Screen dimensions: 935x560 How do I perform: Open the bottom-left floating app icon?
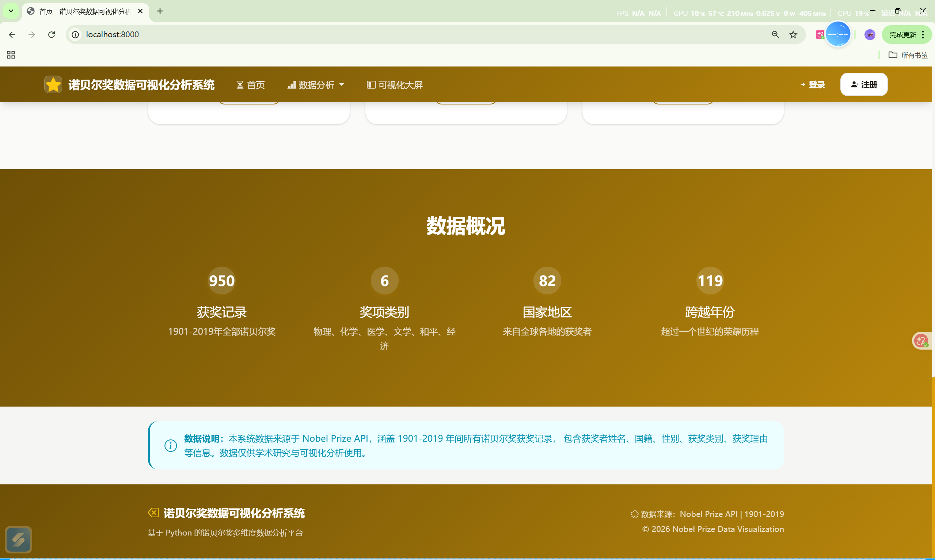tap(19, 539)
